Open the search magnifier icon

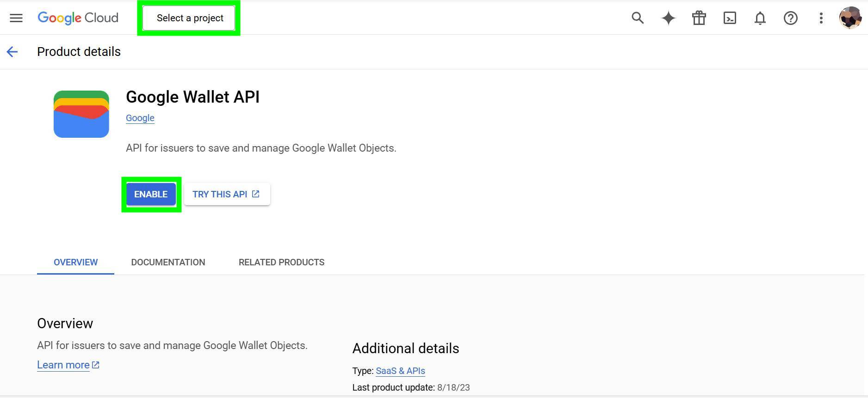click(x=638, y=18)
